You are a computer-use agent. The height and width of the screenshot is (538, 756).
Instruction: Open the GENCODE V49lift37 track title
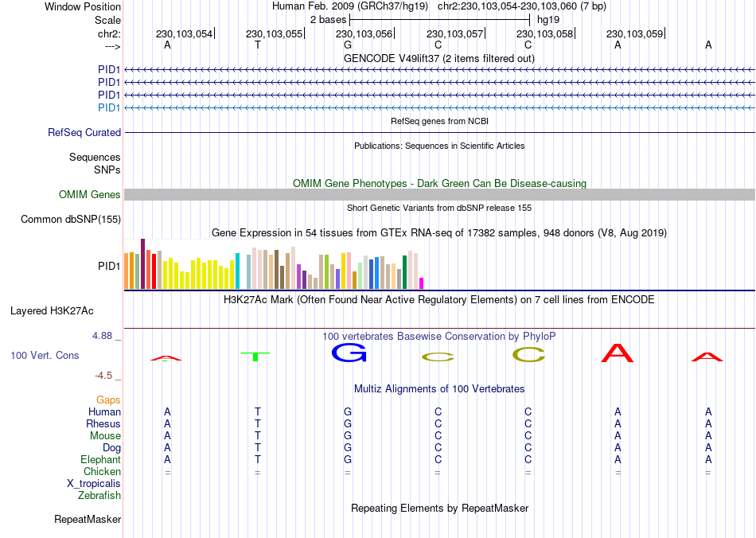(x=438, y=58)
